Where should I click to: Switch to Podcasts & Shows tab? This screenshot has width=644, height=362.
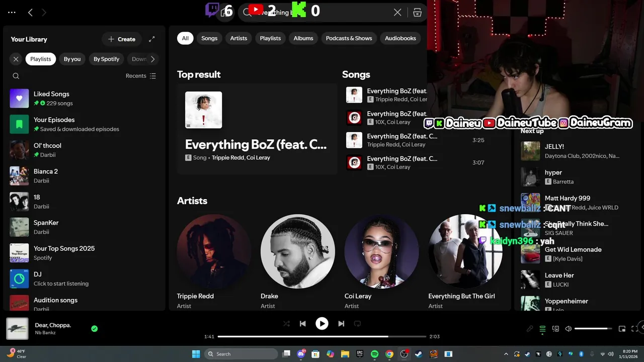click(349, 38)
